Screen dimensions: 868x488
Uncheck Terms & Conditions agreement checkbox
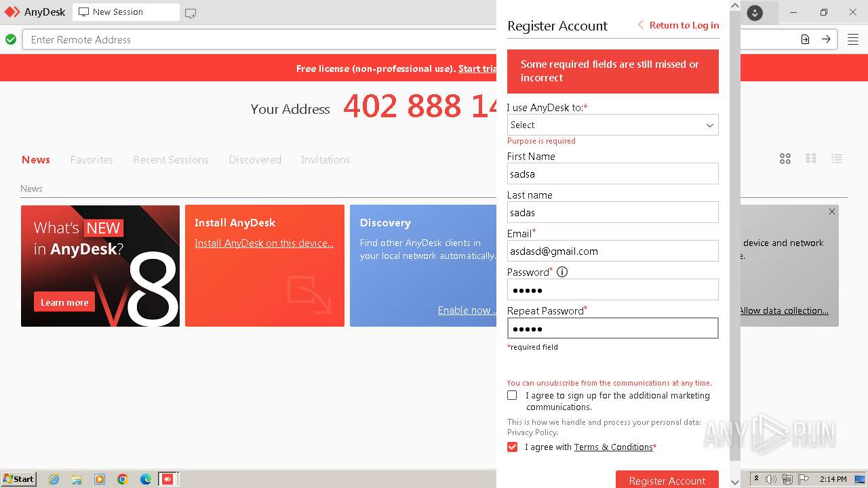point(512,447)
